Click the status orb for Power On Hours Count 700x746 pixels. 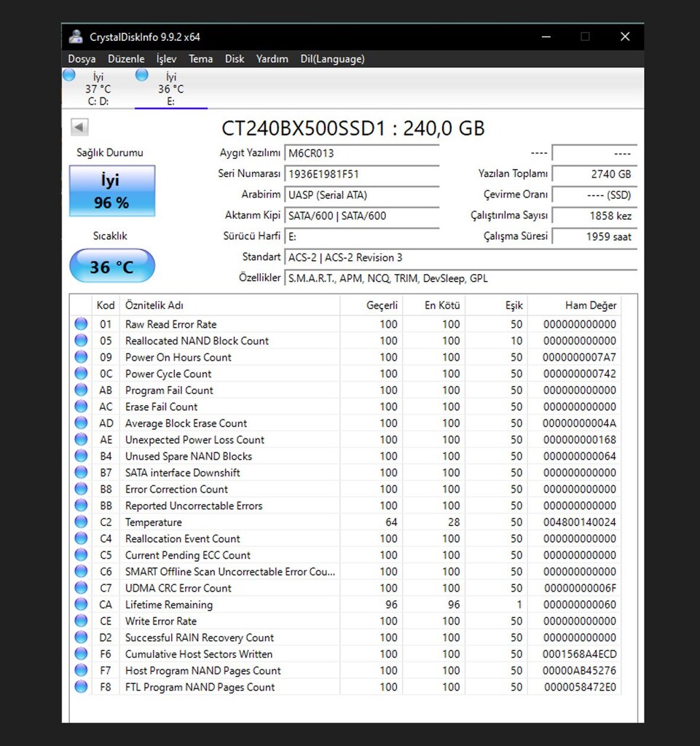(x=82, y=357)
